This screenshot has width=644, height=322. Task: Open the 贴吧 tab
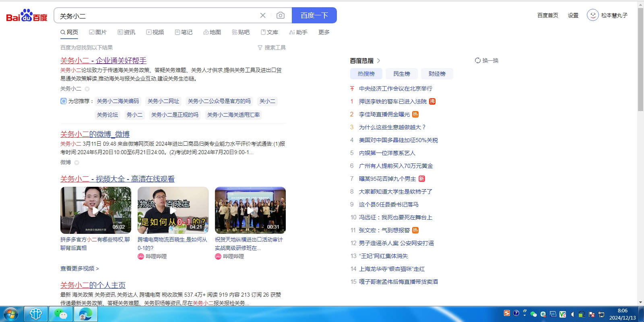point(241,32)
